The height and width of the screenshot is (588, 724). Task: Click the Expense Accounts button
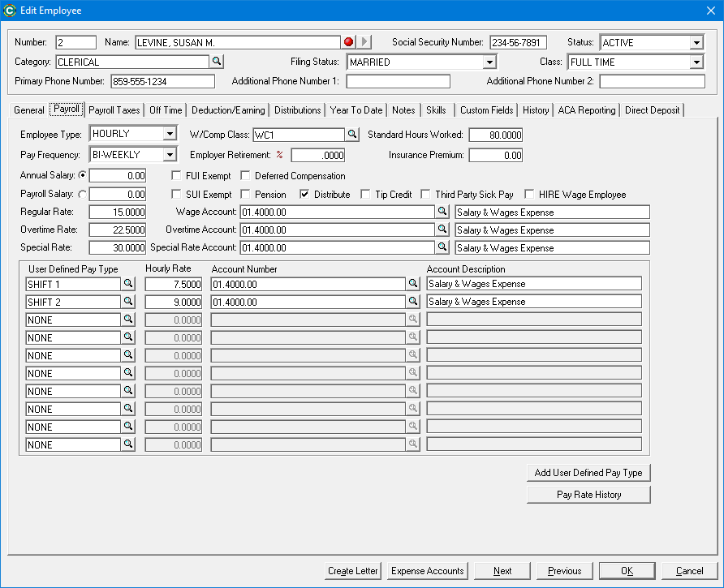pyautogui.click(x=427, y=571)
